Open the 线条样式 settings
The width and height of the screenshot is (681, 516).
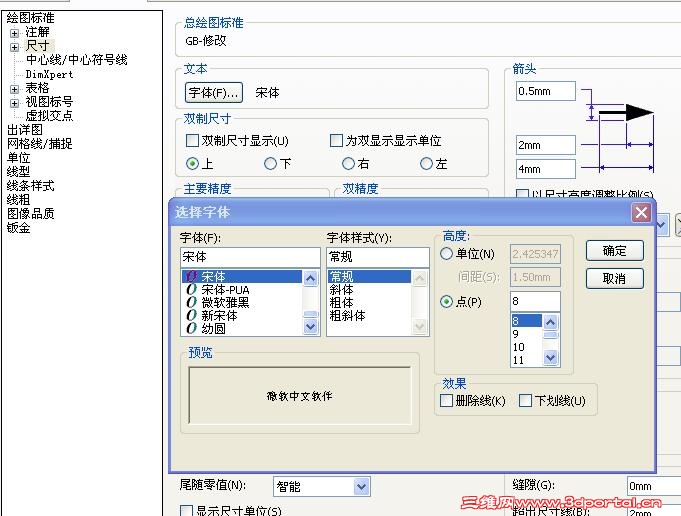(x=30, y=185)
